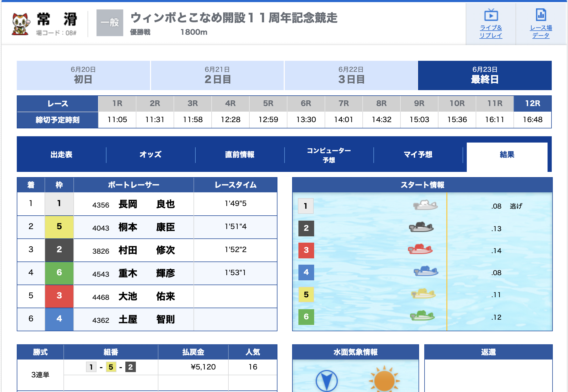Select race 1R in race row
568x392 pixels.
pos(117,104)
